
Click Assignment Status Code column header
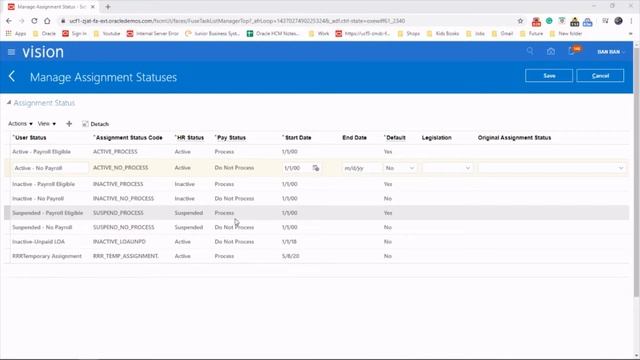tap(129, 138)
